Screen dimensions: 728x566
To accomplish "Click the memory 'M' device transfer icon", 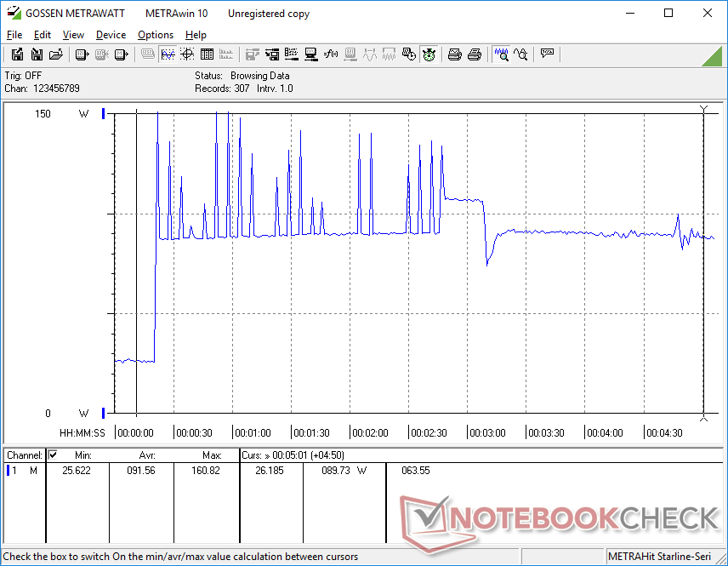I will coord(121,54).
